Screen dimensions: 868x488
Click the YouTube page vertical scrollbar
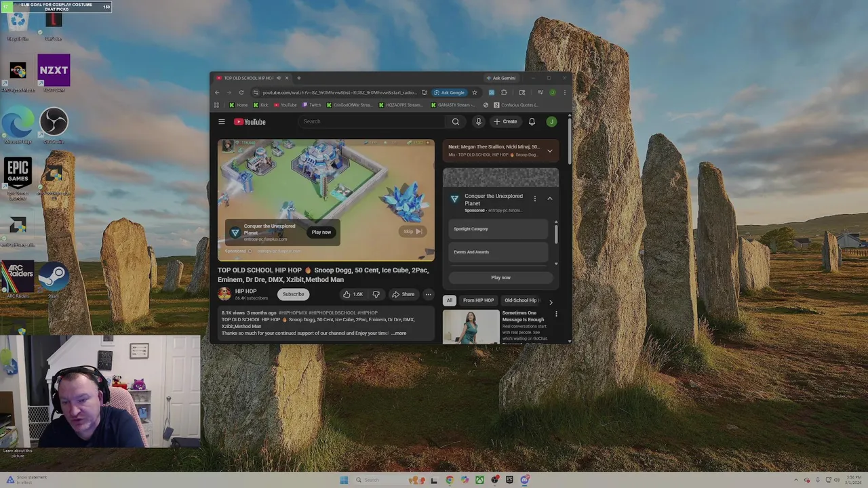[570, 142]
